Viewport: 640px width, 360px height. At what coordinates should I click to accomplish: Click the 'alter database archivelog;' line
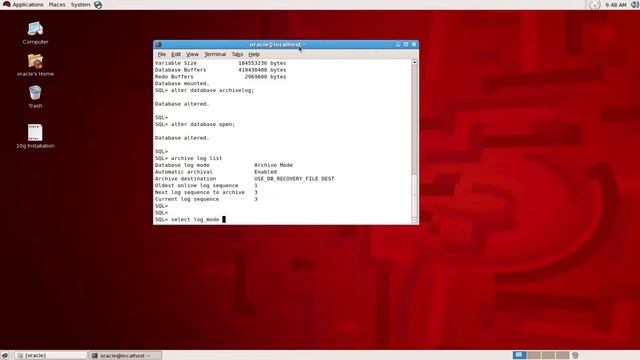204,90
